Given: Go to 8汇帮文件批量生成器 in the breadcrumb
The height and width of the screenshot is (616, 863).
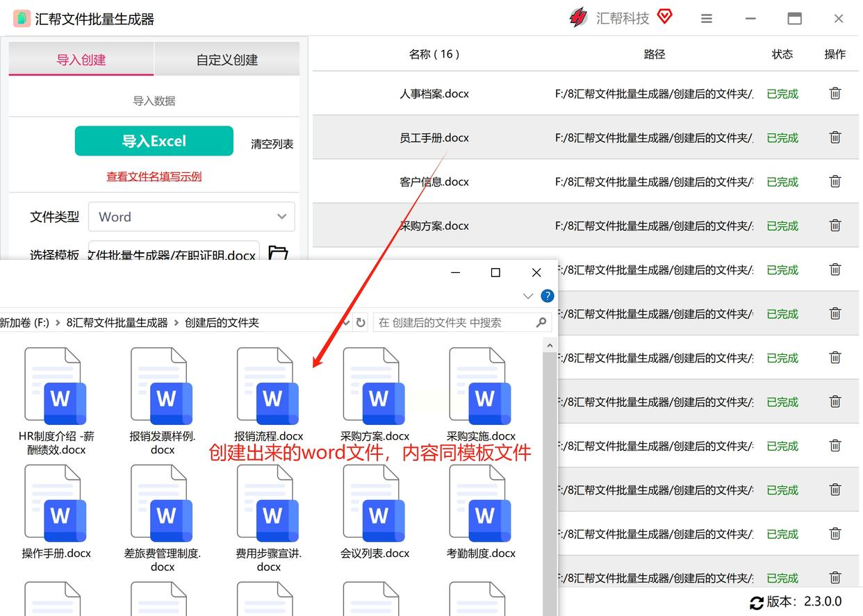Looking at the screenshot, I should [x=117, y=322].
